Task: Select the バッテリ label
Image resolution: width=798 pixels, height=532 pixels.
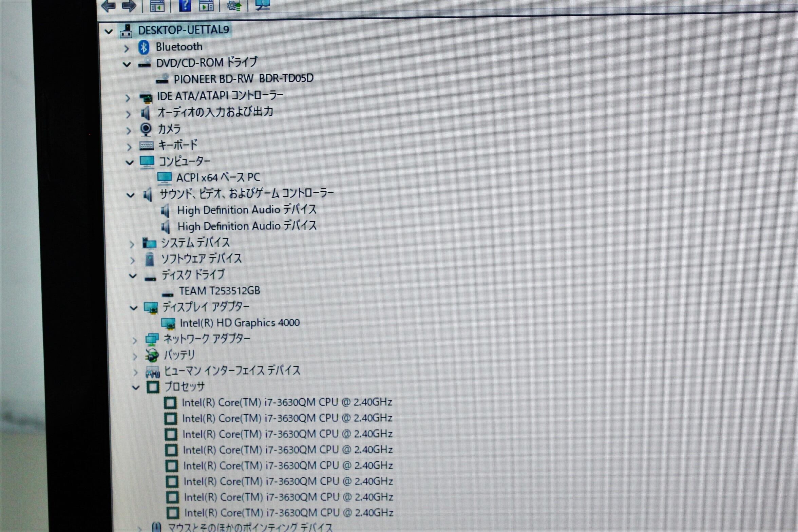Action: click(x=179, y=355)
